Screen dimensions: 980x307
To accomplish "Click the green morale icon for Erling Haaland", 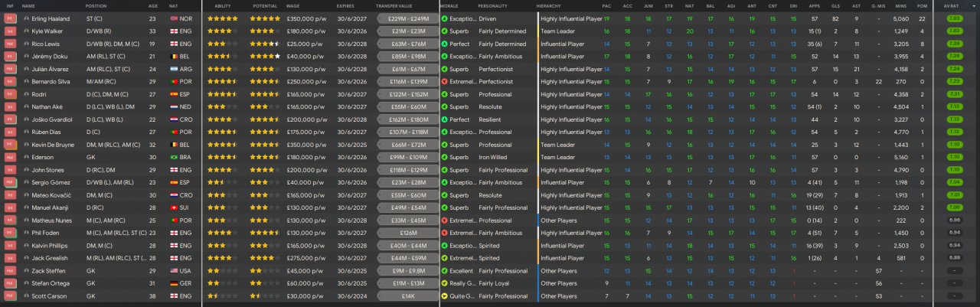I will [x=445, y=18].
